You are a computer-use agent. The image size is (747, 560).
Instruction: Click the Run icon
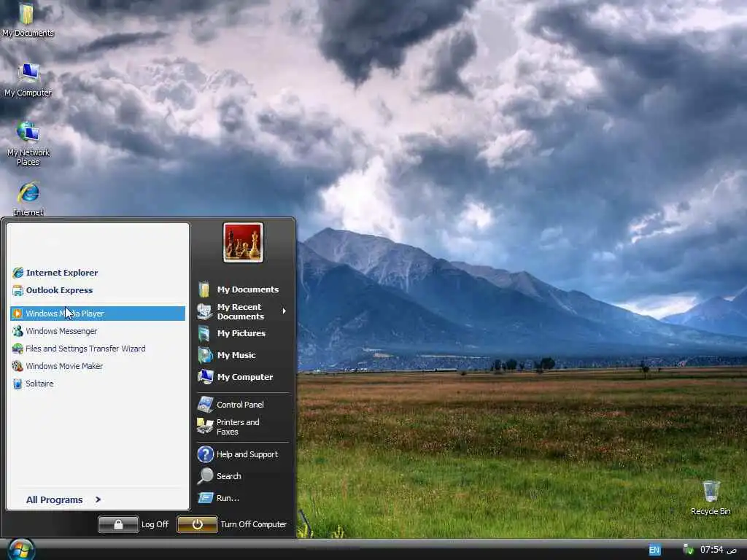(x=205, y=497)
